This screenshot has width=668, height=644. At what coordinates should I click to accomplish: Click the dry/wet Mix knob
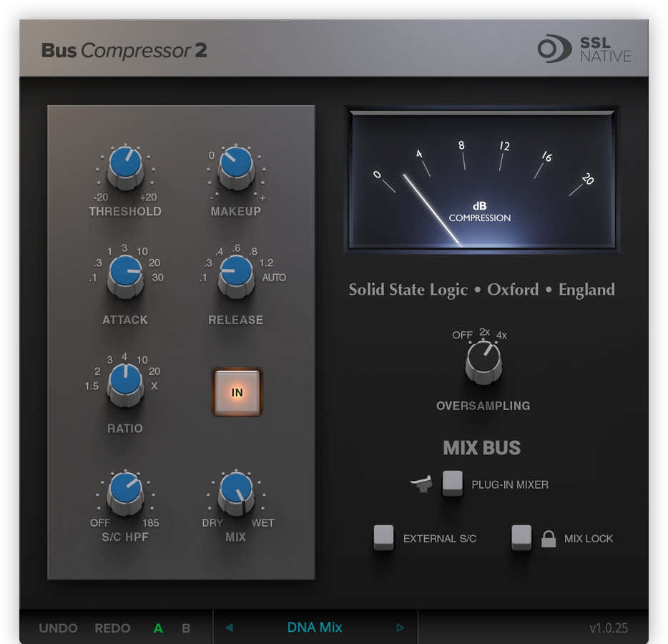tap(236, 494)
